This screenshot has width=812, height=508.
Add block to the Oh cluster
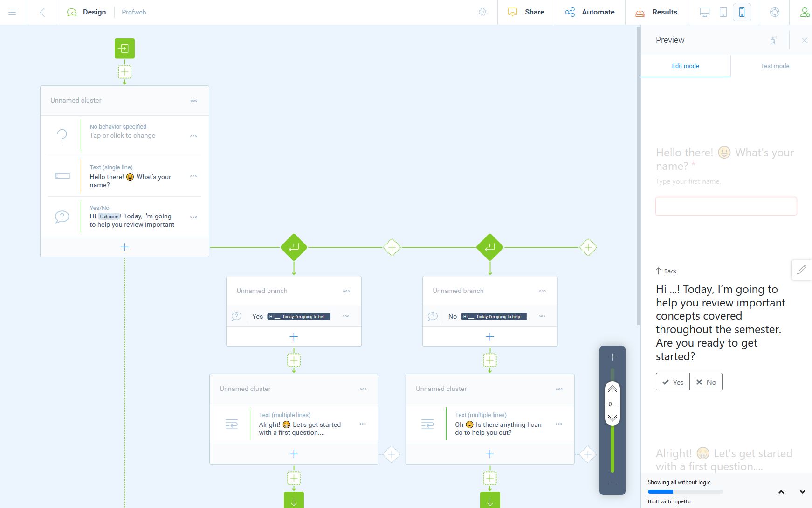pyautogui.click(x=490, y=454)
